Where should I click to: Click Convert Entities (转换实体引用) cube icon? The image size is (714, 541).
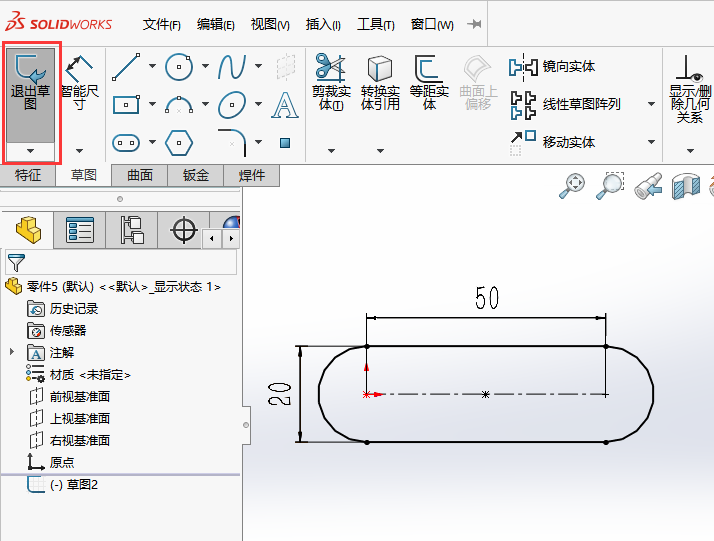(x=380, y=68)
